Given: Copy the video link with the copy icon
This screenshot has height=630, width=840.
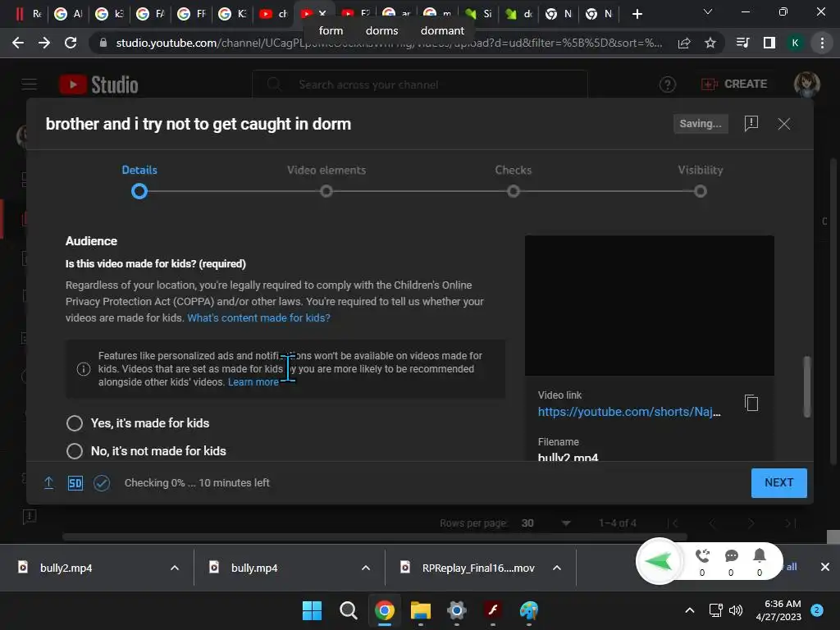Looking at the screenshot, I should (751, 403).
